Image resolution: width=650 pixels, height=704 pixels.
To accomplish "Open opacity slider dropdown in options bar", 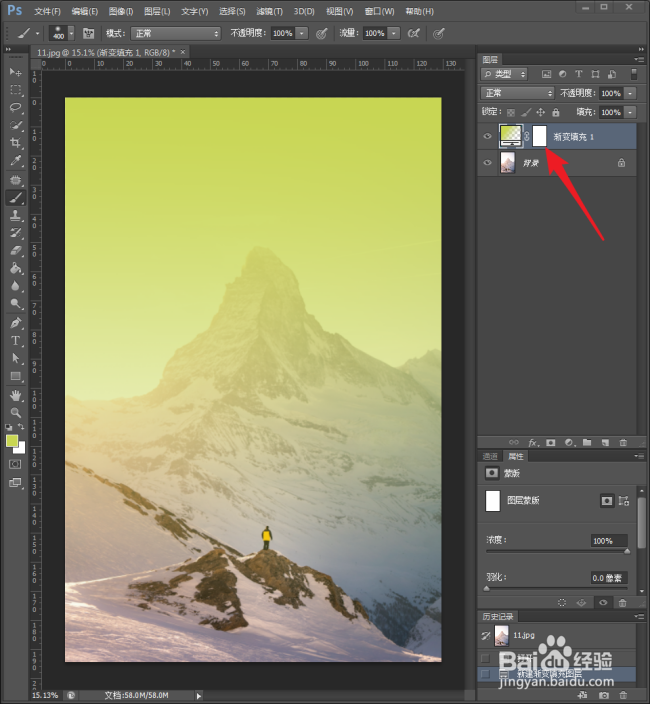I will [x=302, y=33].
